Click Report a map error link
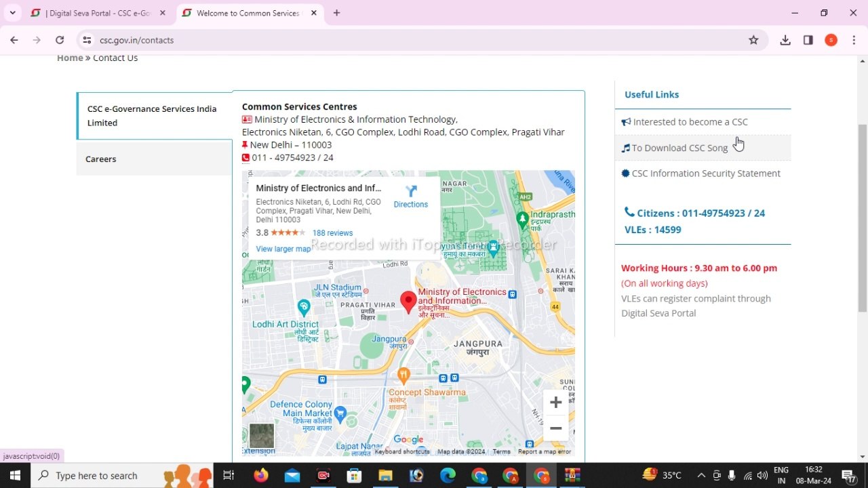Image resolution: width=868 pixels, height=488 pixels. 545,451
